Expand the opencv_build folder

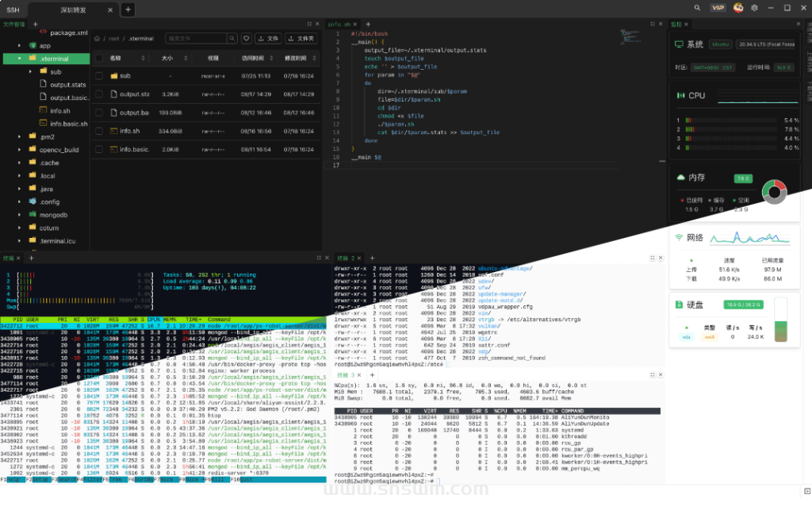(21, 149)
